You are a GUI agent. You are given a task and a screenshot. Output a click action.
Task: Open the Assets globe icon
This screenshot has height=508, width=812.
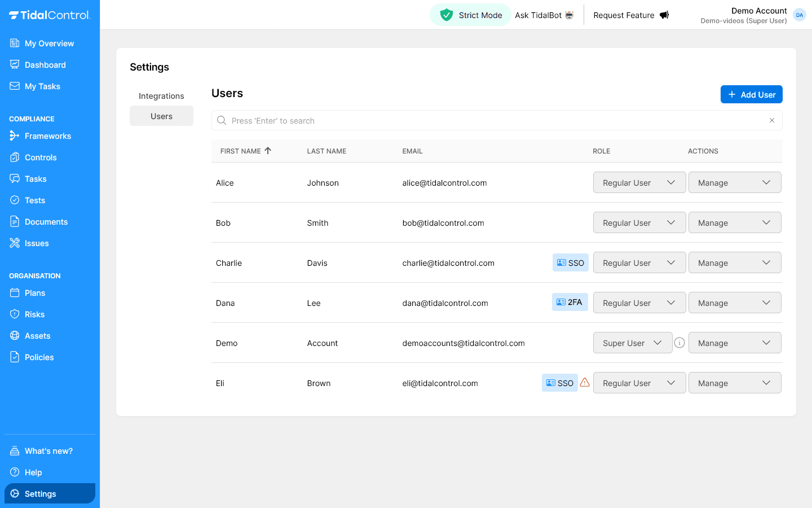coord(14,335)
